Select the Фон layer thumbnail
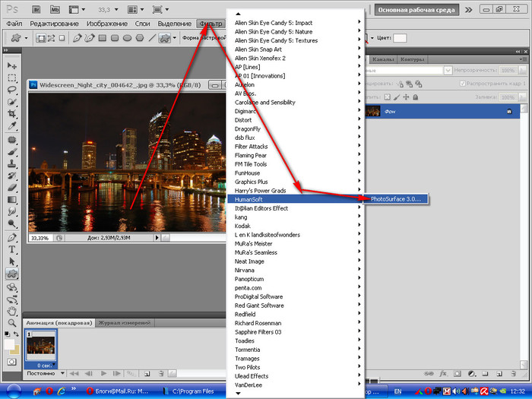 (372, 111)
